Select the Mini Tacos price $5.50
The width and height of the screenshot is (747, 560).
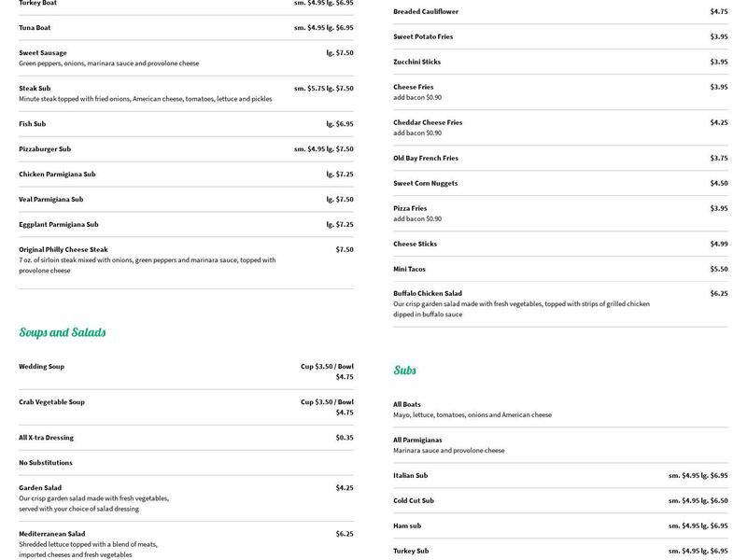pyautogui.click(x=718, y=269)
